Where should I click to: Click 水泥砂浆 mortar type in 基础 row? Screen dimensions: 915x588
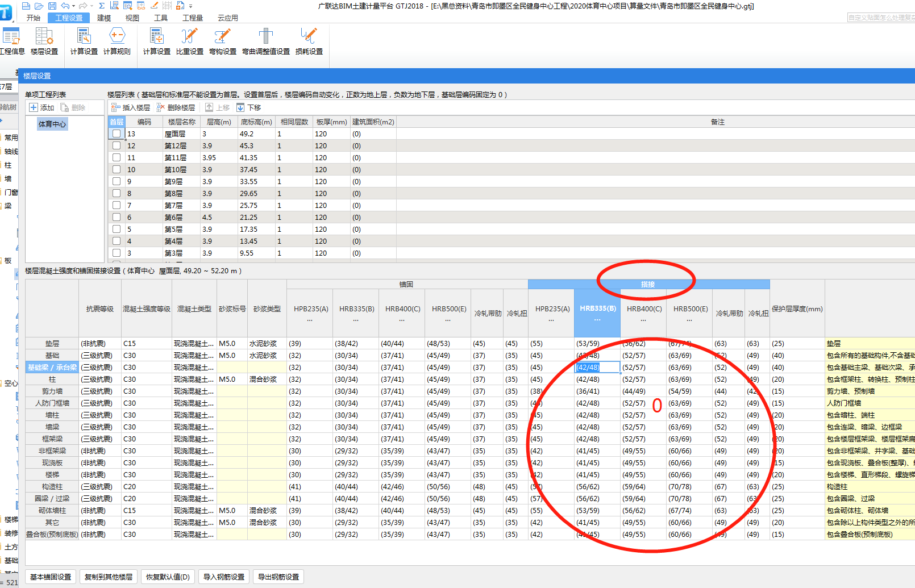coord(267,356)
